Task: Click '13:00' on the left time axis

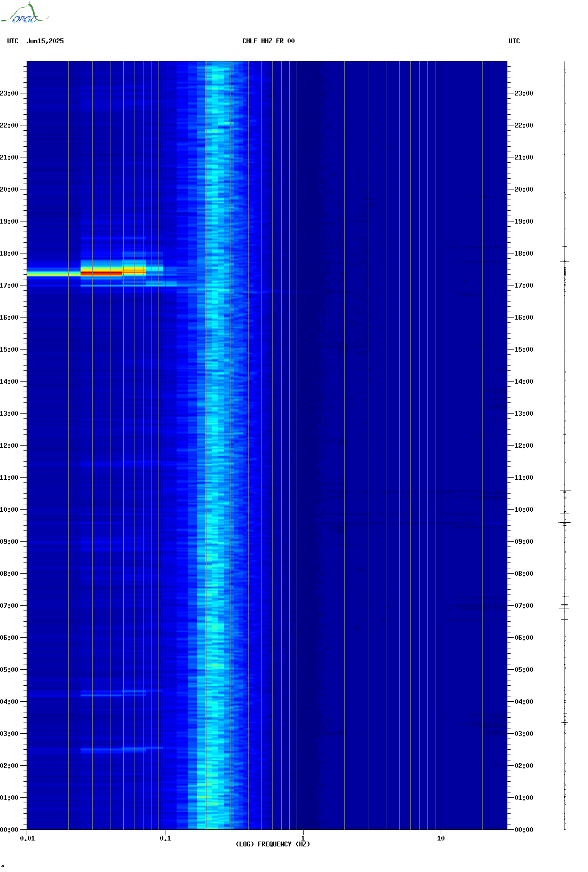Action: point(9,414)
